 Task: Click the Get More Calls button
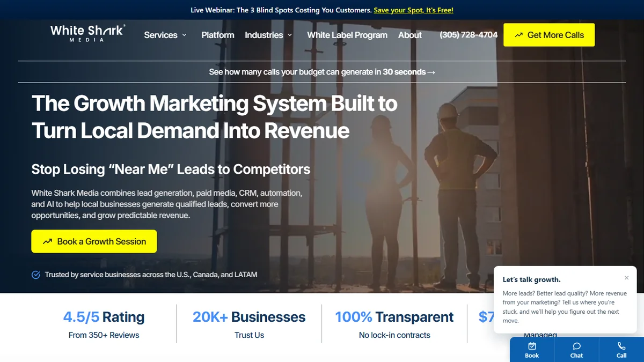[549, 35]
